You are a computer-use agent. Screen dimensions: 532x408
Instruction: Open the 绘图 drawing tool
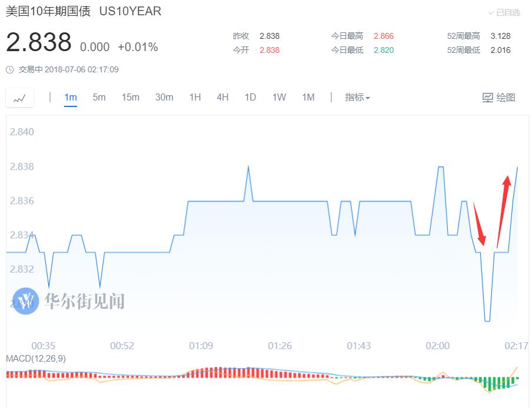tap(498, 98)
